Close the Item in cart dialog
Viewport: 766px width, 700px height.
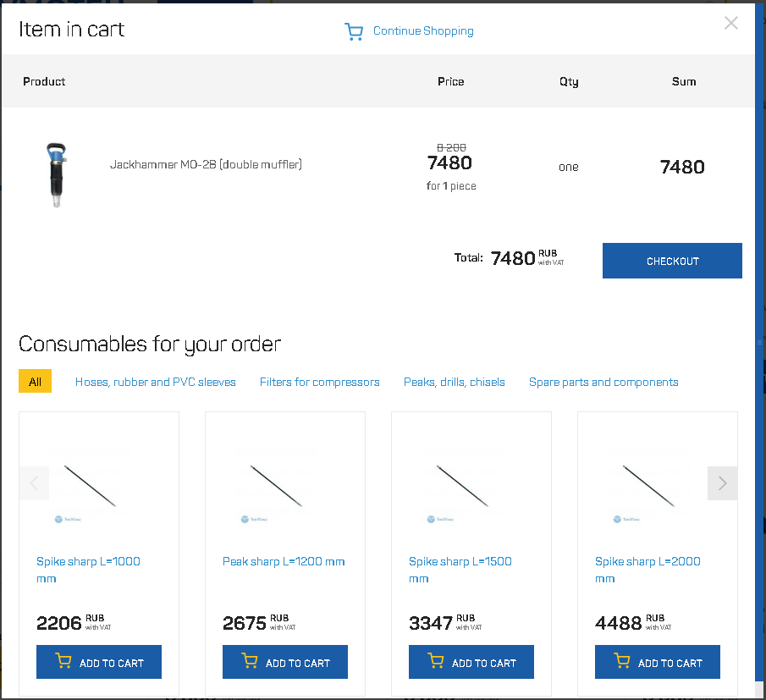point(730,23)
